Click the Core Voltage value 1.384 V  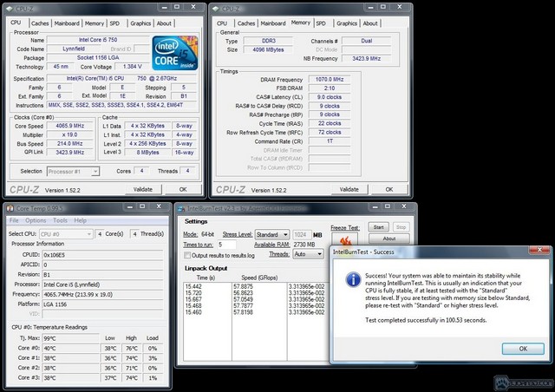[x=133, y=67]
